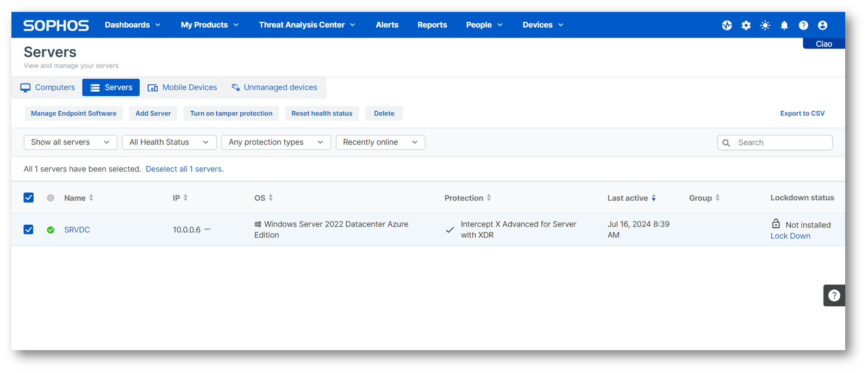This screenshot has width=868, height=373.
Task: Sort by Name column arrows
Action: 91,198
